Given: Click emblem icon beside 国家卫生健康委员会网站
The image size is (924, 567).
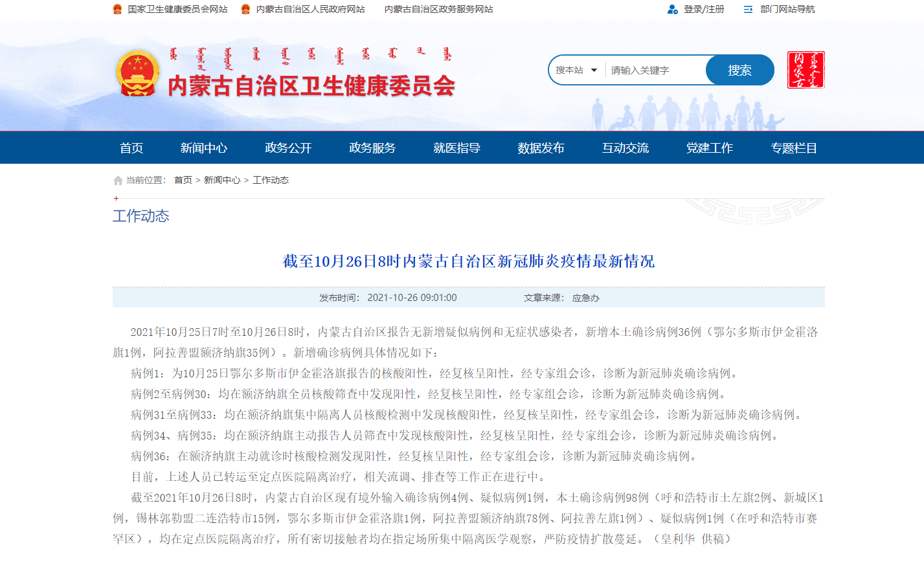Looking at the screenshot, I should pyautogui.click(x=117, y=9).
